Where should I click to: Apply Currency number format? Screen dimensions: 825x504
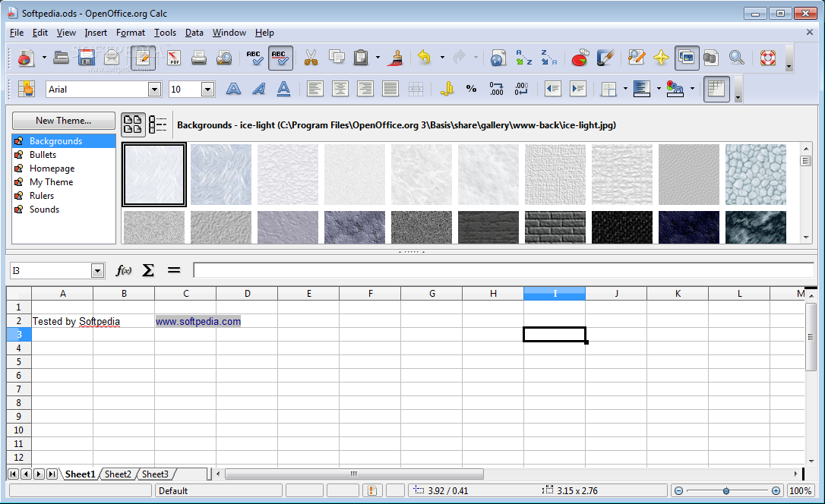(x=447, y=89)
